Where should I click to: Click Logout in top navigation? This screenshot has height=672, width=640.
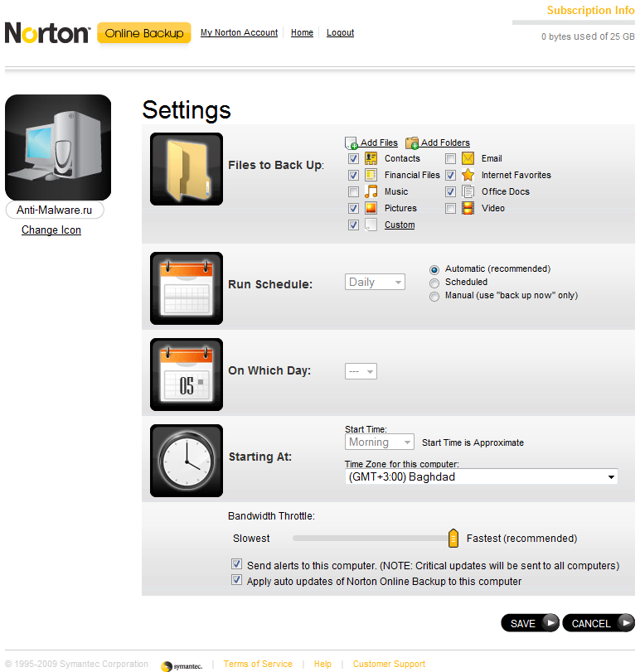click(341, 32)
